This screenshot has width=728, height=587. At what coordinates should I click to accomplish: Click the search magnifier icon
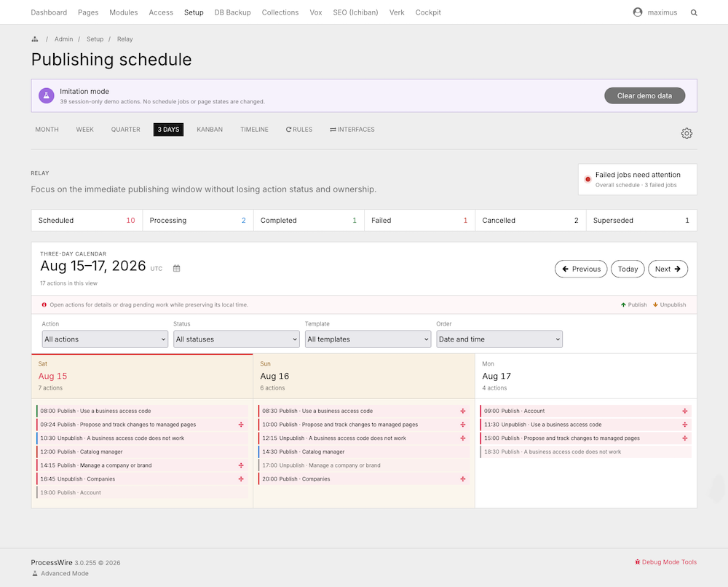pyautogui.click(x=694, y=12)
